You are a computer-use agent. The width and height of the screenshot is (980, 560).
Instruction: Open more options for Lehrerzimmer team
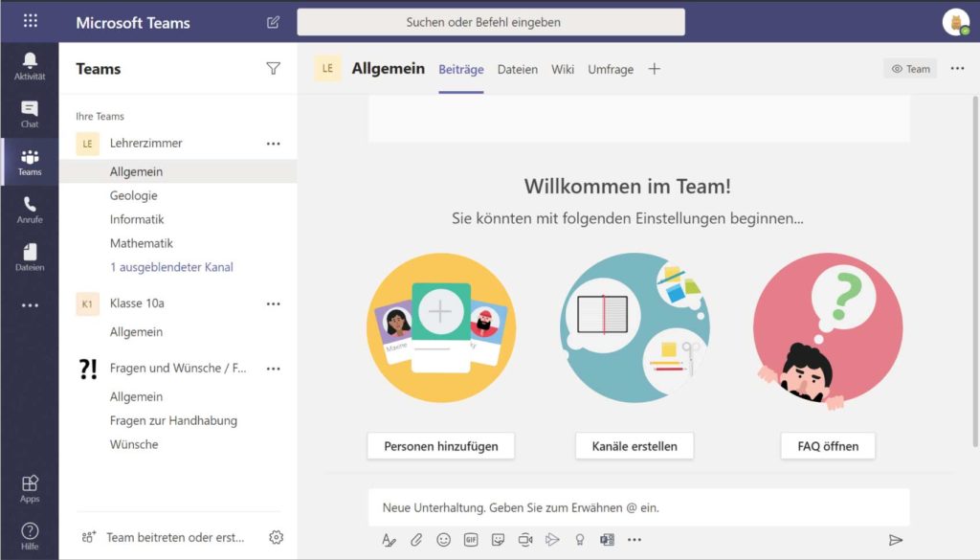click(273, 144)
